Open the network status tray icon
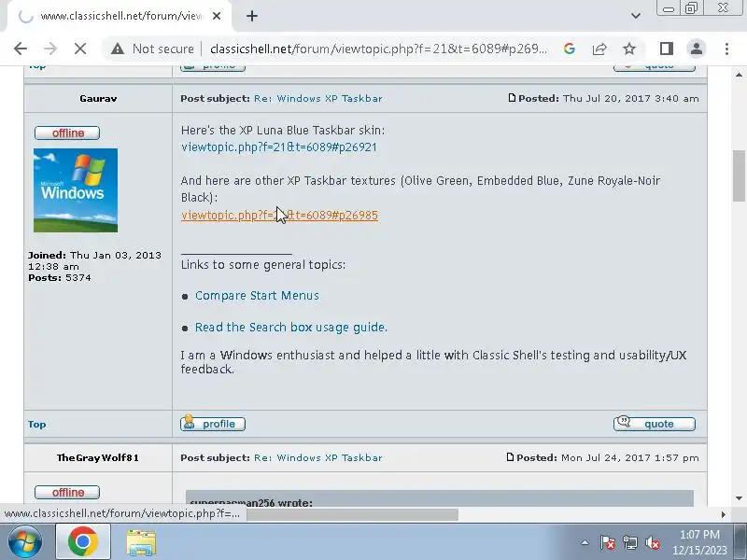Viewport: 747px width, 560px height. 630,542
